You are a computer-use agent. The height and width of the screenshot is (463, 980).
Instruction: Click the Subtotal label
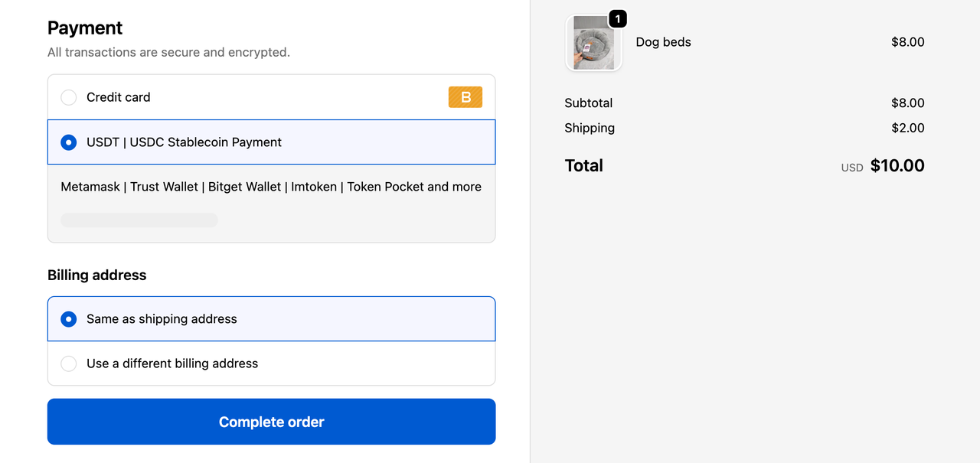click(588, 103)
